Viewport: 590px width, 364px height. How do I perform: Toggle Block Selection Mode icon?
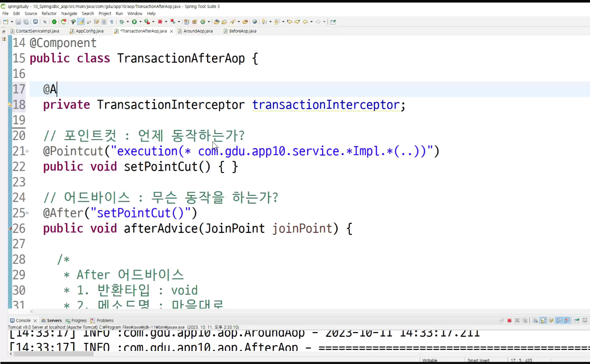click(104, 22)
